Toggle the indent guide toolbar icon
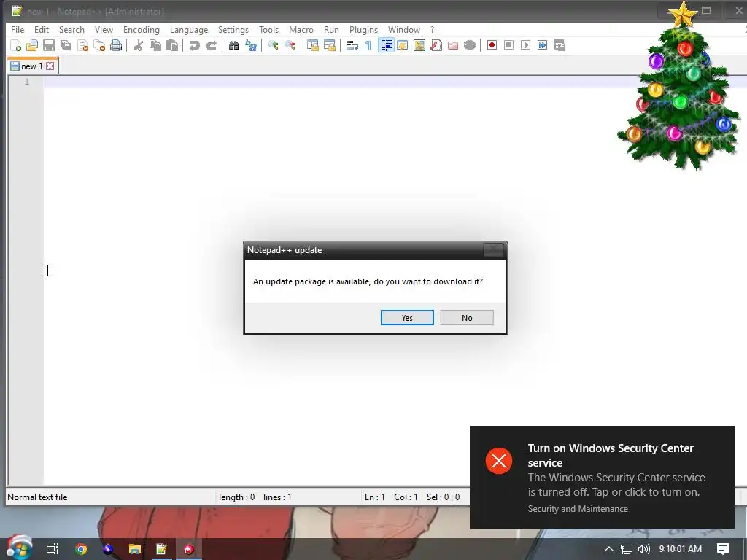 tap(386, 45)
